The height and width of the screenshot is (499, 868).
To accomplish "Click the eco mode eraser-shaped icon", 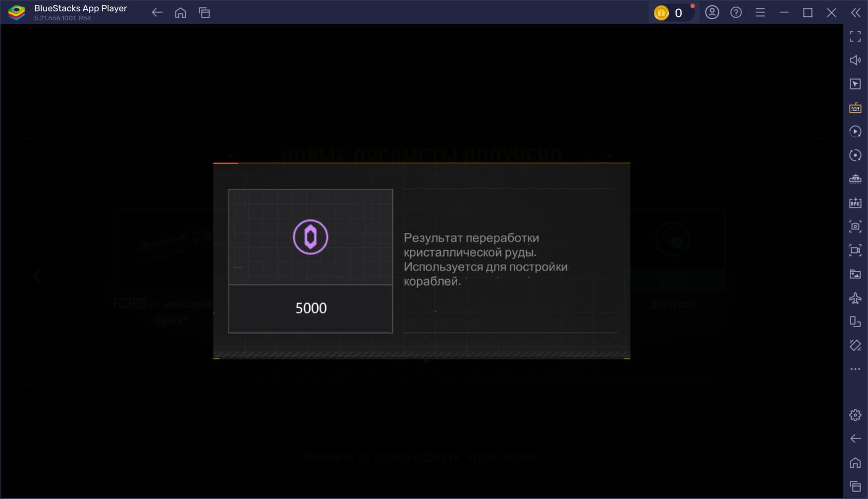I will [855, 345].
